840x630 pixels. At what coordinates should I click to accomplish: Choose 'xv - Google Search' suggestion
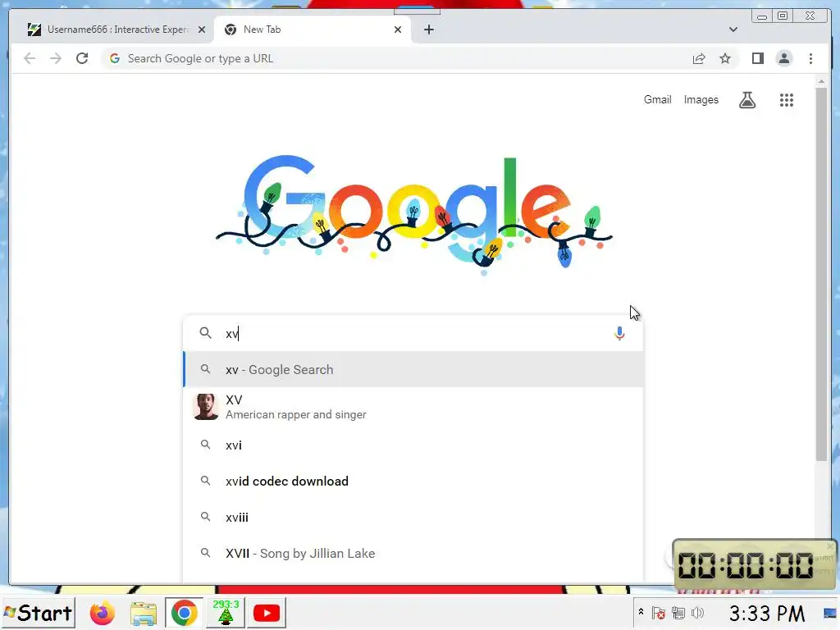(x=413, y=370)
